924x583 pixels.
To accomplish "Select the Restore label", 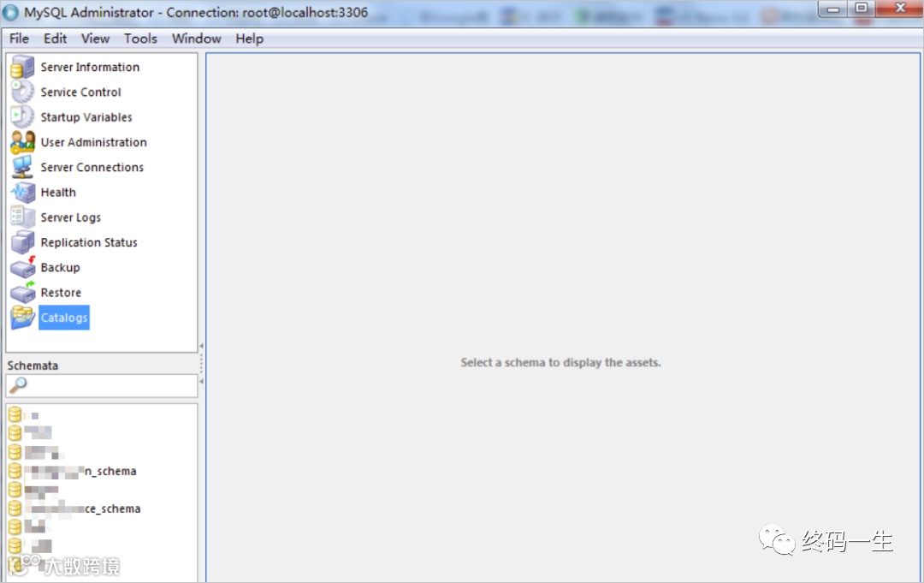I will pyautogui.click(x=61, y=293).
